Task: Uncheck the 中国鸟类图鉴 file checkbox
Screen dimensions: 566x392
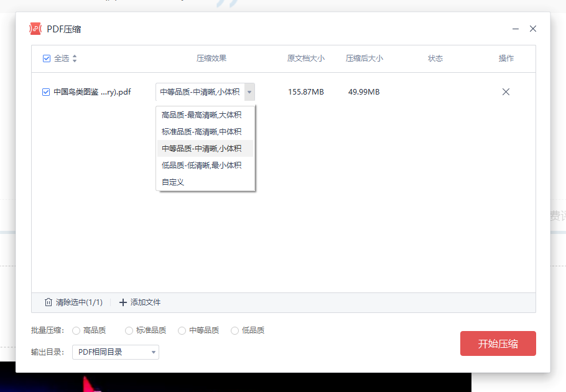Action: [x=45, y=91]
